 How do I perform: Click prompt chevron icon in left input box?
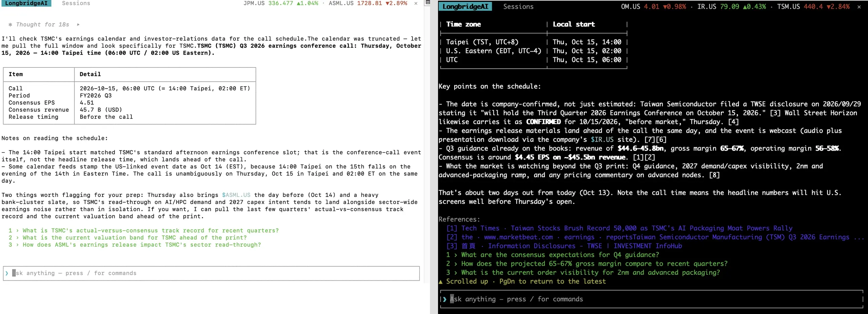(x=6, y=273)
